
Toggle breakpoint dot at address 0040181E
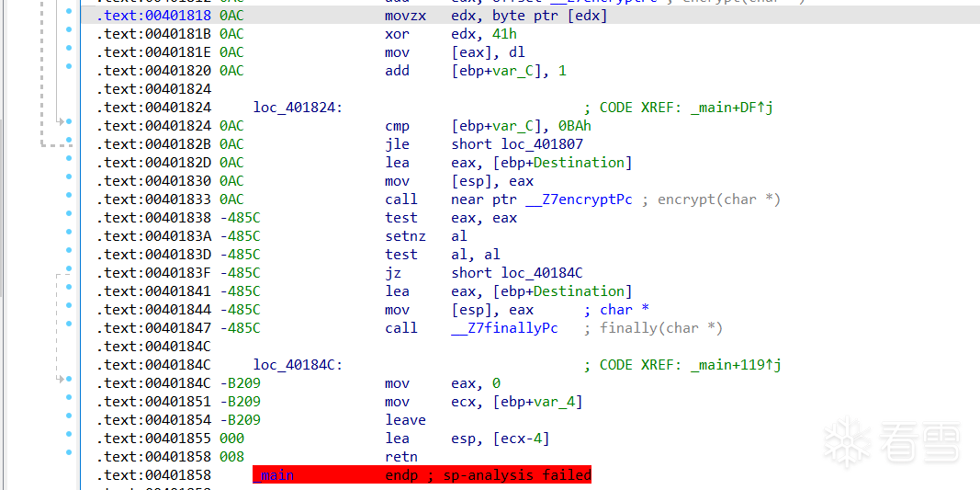tap(69, 48)
